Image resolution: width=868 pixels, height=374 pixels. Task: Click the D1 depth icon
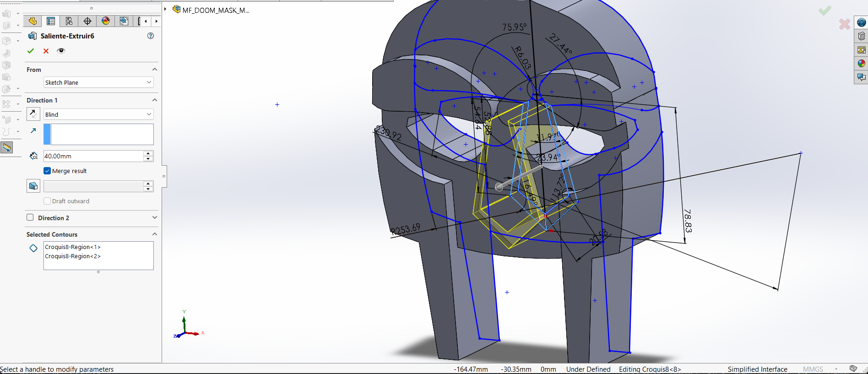(33, 156)
